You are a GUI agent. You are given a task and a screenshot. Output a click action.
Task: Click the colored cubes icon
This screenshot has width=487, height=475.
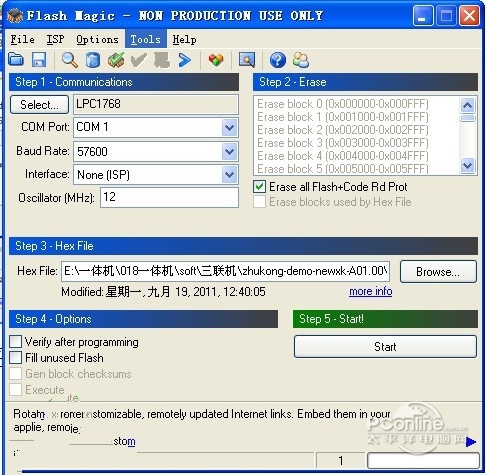click(x=216, y=60)
